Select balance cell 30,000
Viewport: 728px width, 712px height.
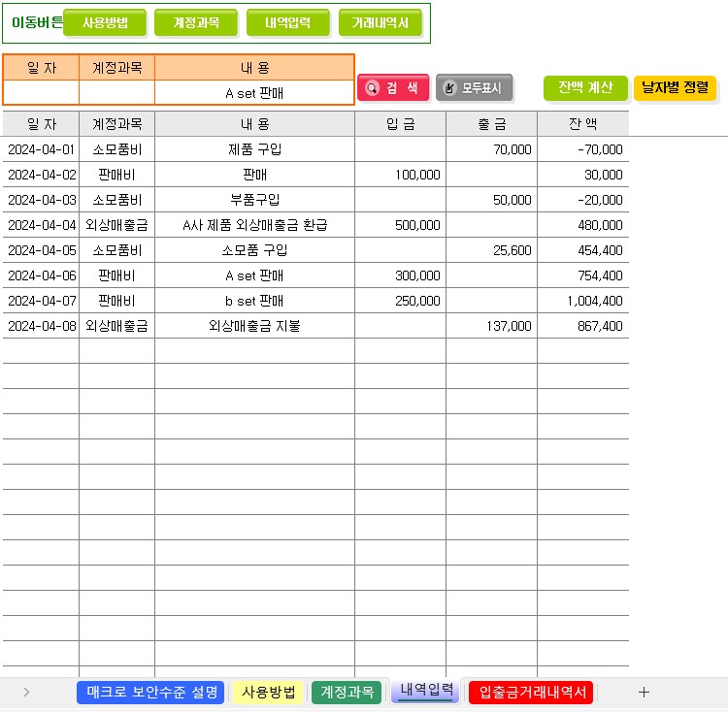click(583, 175)
